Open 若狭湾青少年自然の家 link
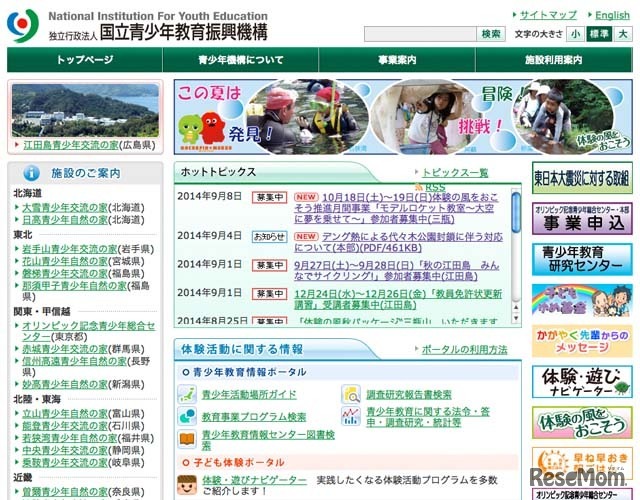This screenshot has height=500, width=640. click(x=70, y=438)
